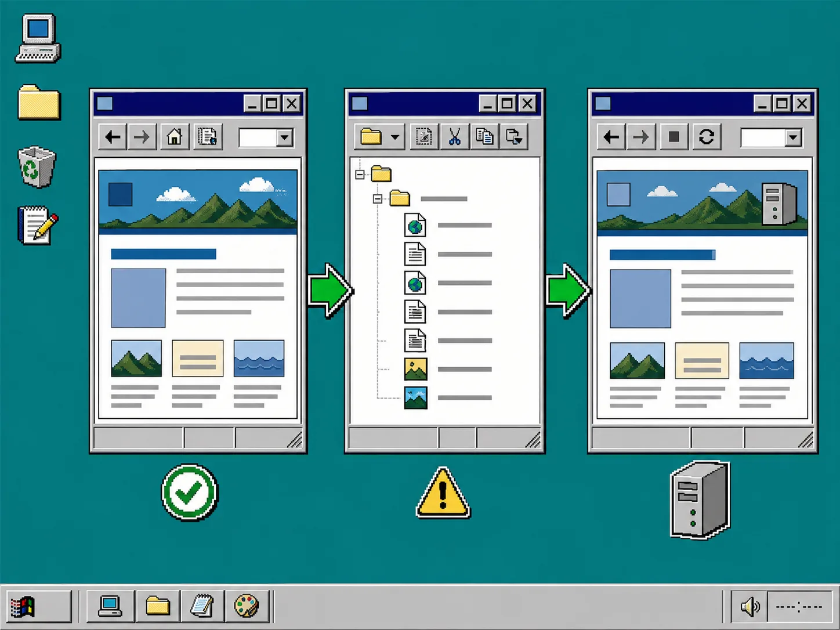Click the dark blue logo square in left banner

coord(120,194)
